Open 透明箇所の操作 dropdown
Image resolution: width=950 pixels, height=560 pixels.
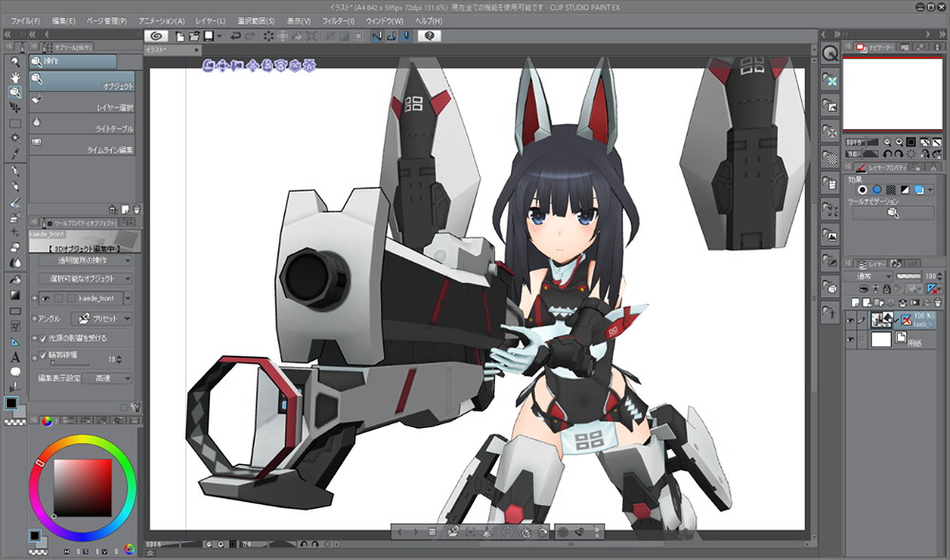pos(85,260)
